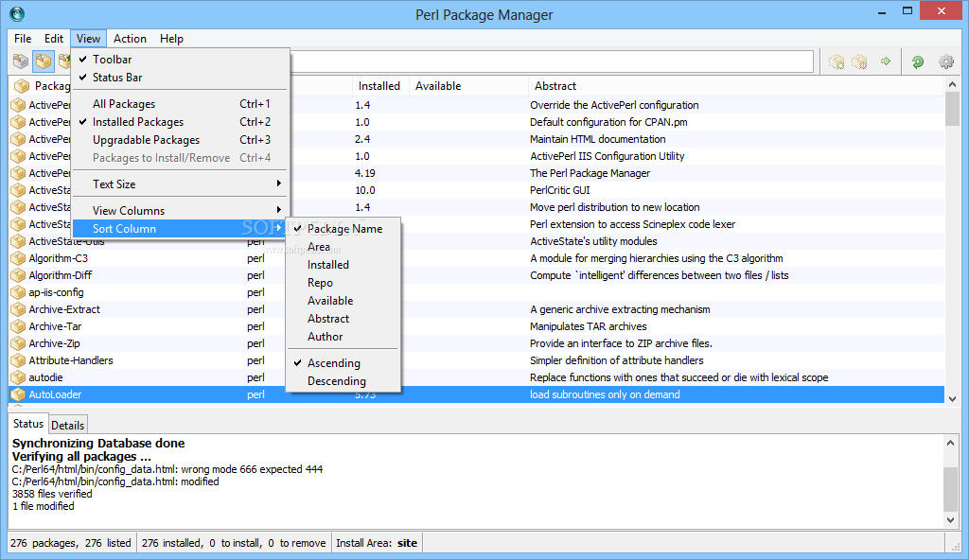This screenshot has width=969, height=560.
Task: Switch to the Details tab
Action: [67, 426]
